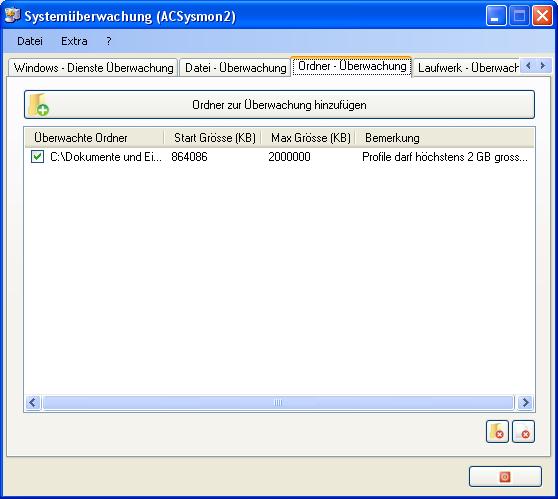Click the max size value 2000000
The width and height of the screenshot is (558, 499).
tap(289, 157)
